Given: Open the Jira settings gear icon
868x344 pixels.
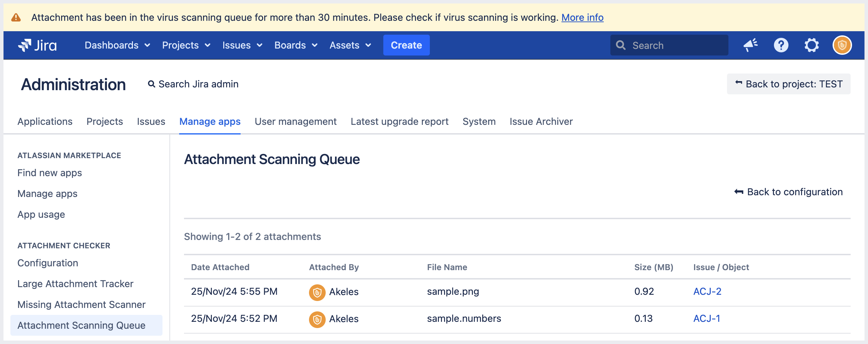Looking at the screenshot, I should click(x=812, y=45).
